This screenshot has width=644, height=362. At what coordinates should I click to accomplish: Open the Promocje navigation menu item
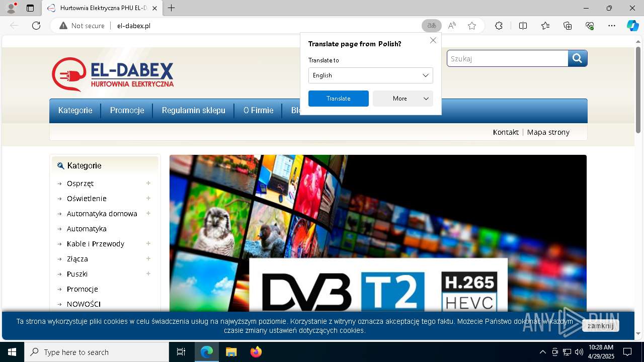[x=127, y=111]
